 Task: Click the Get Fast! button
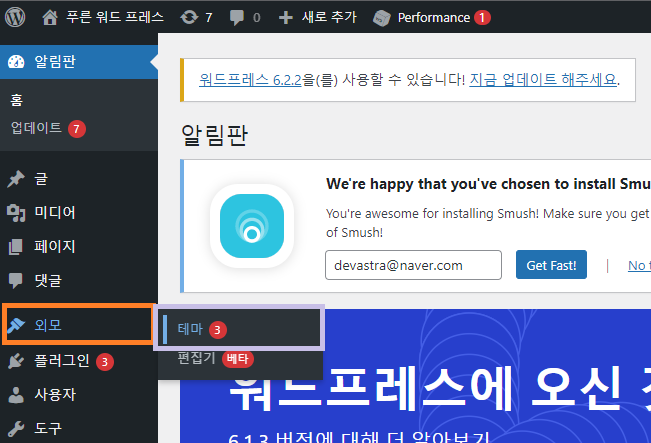pos(551,265)
